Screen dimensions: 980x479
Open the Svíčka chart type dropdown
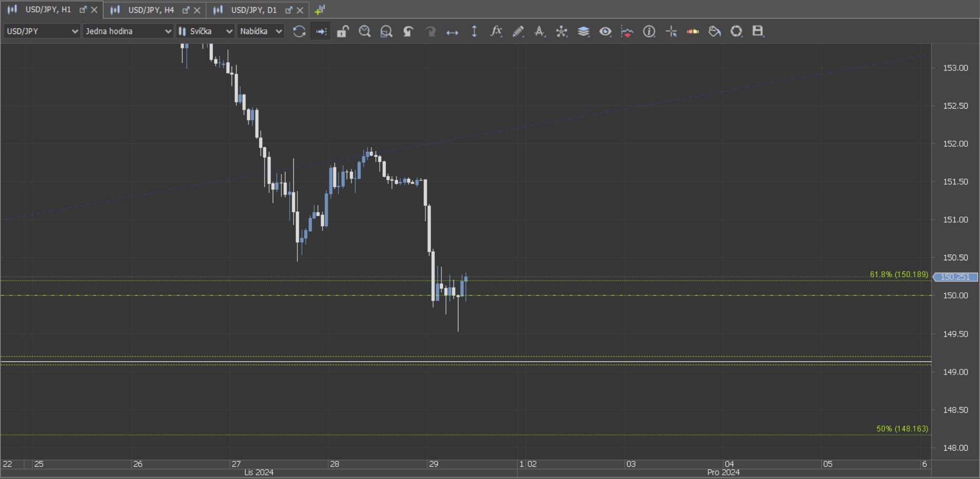205,31
